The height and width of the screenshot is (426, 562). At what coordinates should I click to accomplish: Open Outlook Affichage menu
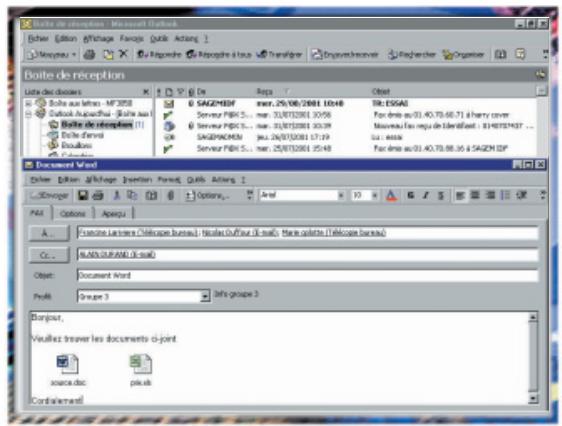(98, 38)
